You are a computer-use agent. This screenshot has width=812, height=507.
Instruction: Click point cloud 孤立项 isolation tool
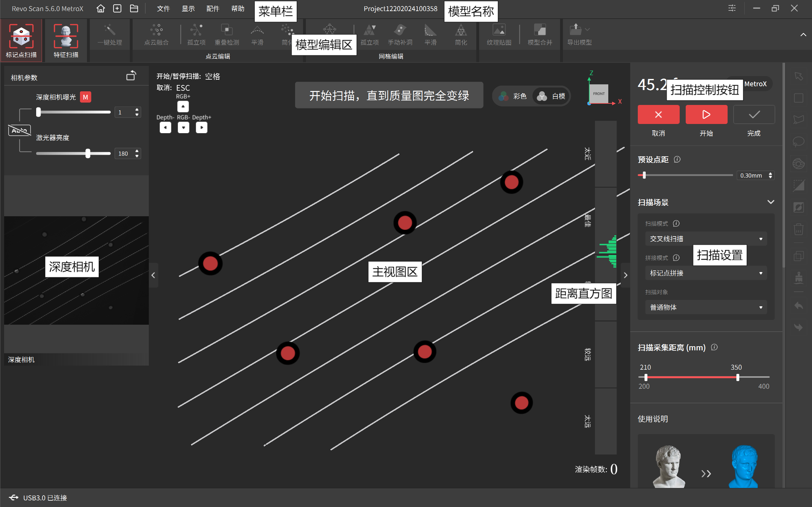tap(196, 35)
